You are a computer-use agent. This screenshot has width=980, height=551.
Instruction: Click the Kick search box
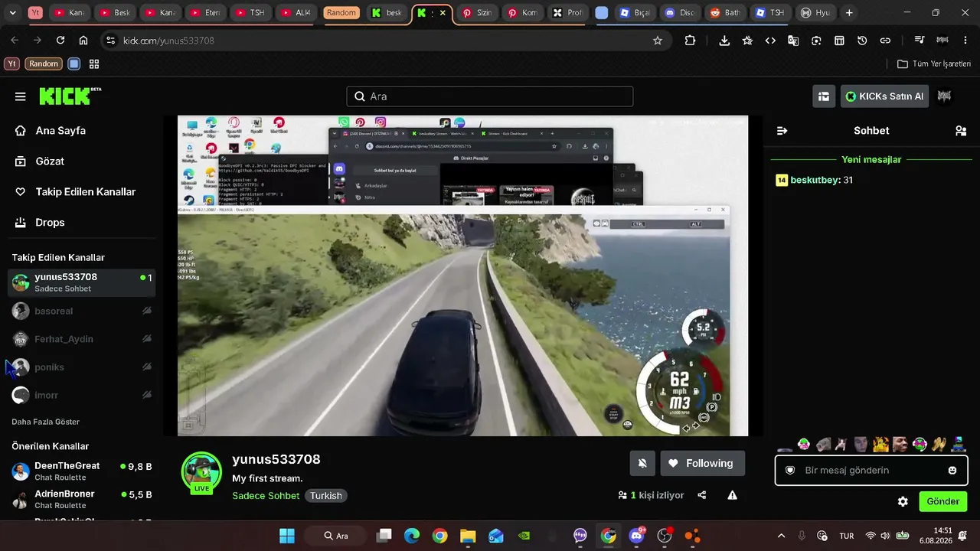coord(490,96)
